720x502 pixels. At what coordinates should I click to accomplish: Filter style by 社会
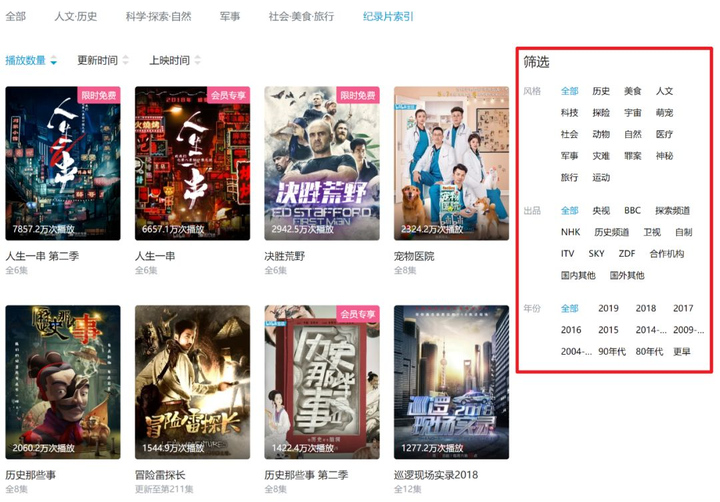[x=569, y=134]
